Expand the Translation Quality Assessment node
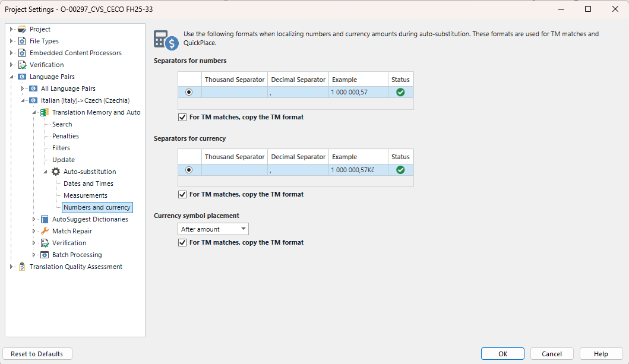 (x=11, y=267)
